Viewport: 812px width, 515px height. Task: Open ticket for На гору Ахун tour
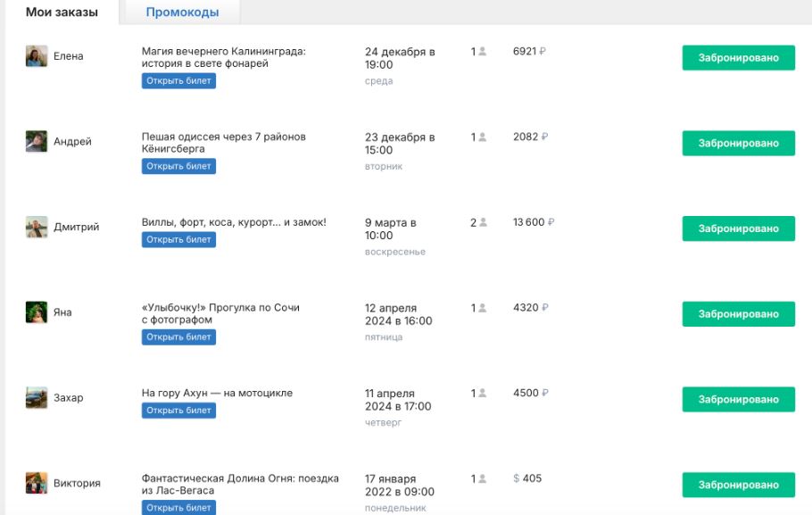178,411
